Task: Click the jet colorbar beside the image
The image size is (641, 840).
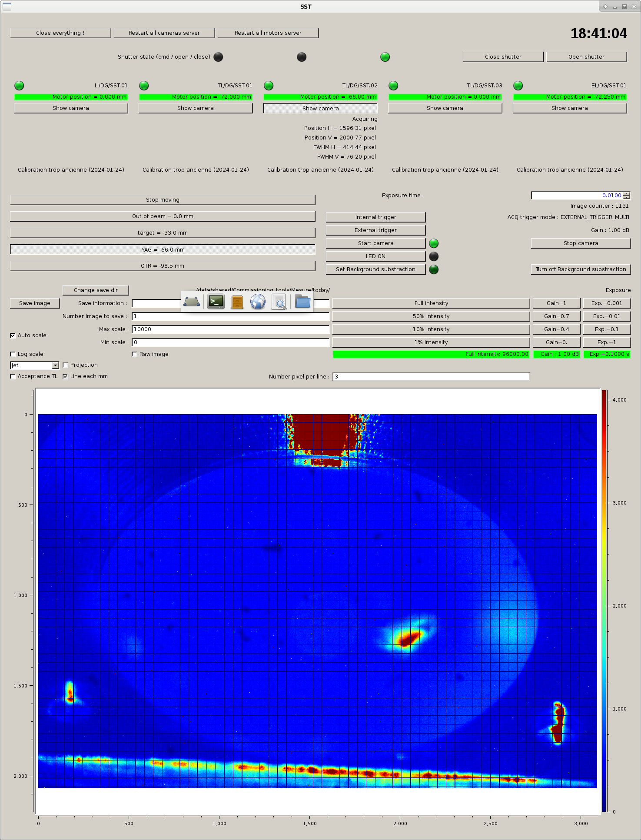Action: pos(604,601)
